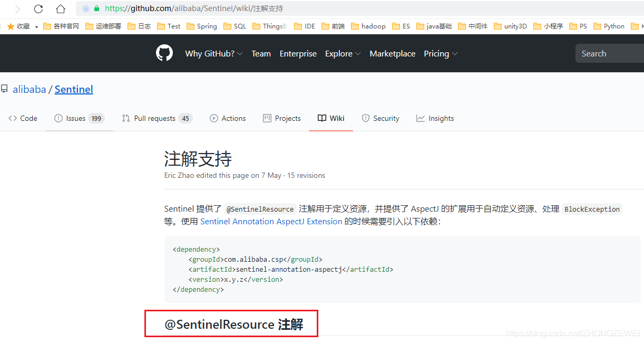Open the Sentinel repository link
644x343 pixels.
[x=74, y=89]
